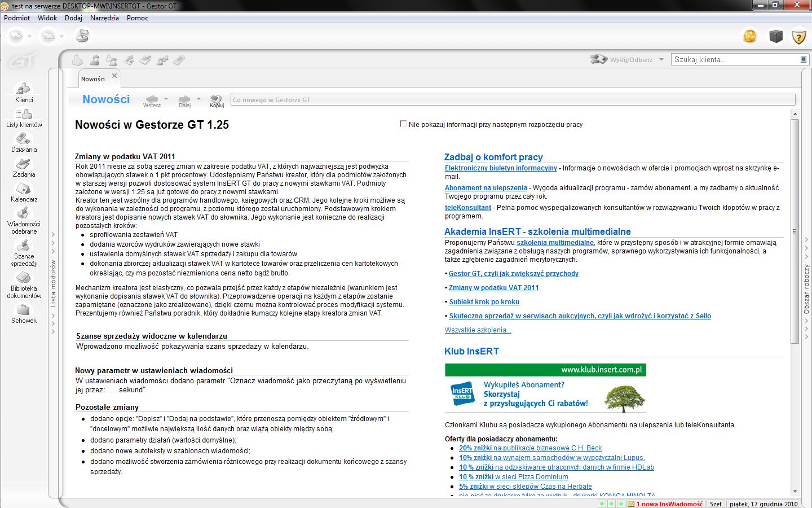Click the envelope icon in status bar
Screen dimensions: 812x508
631,504
